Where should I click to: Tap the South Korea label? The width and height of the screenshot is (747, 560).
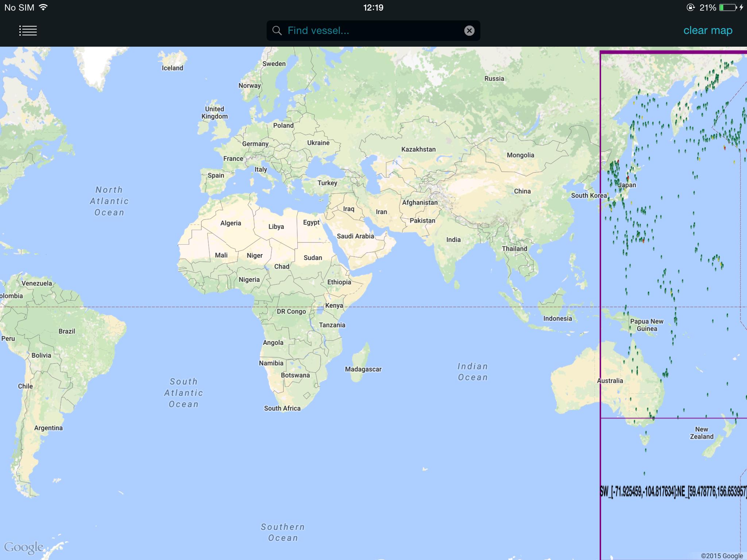click(589, 195)
